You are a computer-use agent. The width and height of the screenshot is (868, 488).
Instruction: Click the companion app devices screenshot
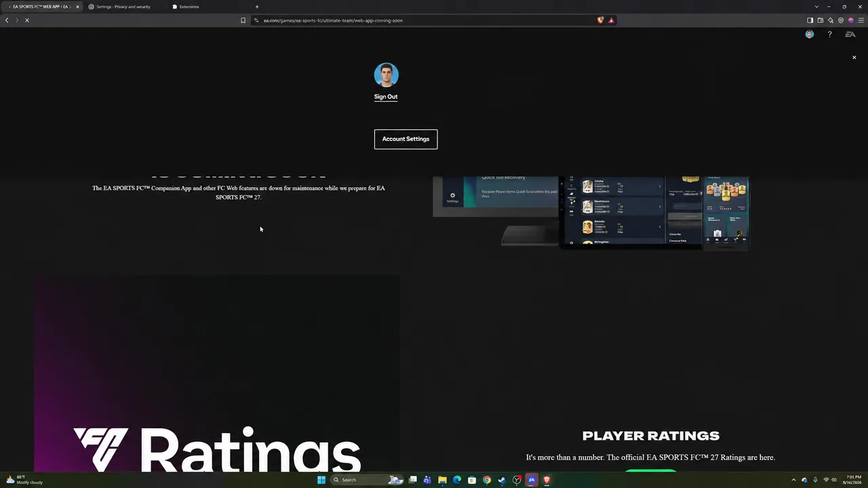[x=591, y=213]
